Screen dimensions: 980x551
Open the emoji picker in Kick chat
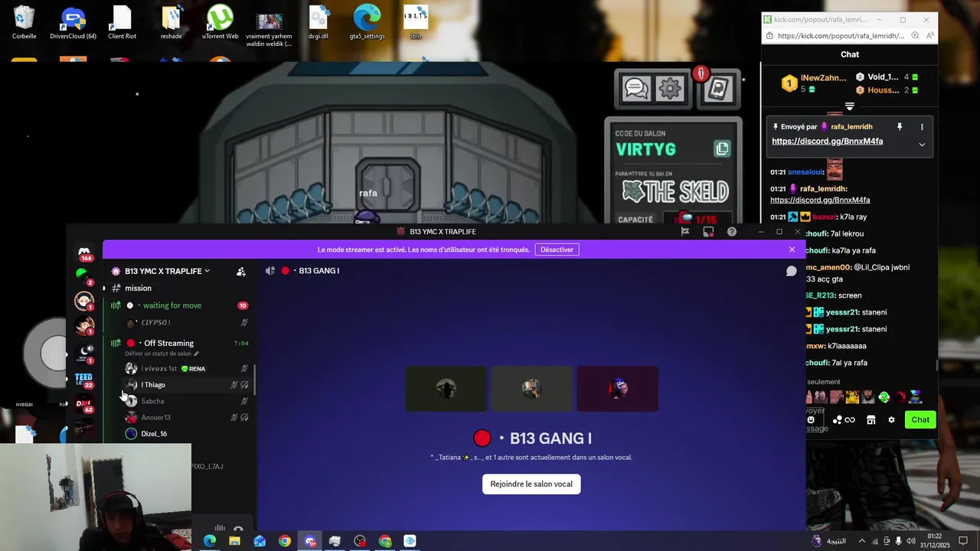pos(811,419)
